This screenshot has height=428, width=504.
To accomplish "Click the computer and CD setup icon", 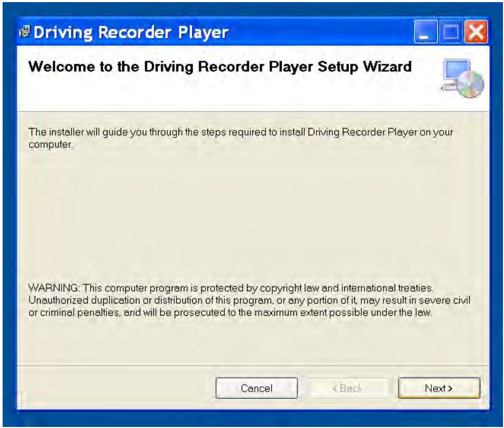I will point(462,78).
